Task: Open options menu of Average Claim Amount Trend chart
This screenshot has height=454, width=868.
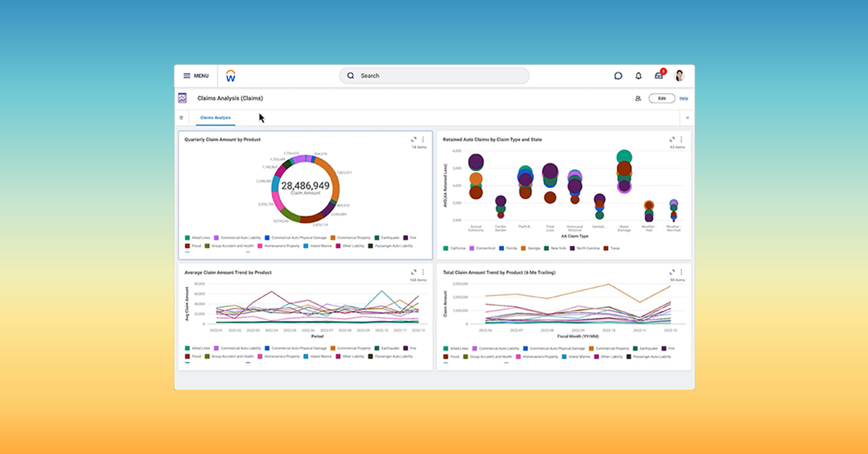Action: [x=423, y=272]
